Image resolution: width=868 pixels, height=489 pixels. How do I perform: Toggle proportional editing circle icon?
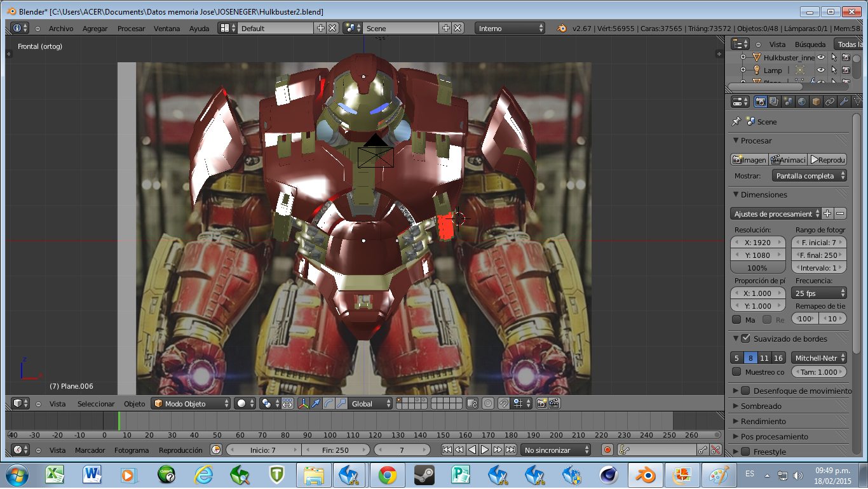[x=488, y=403]
